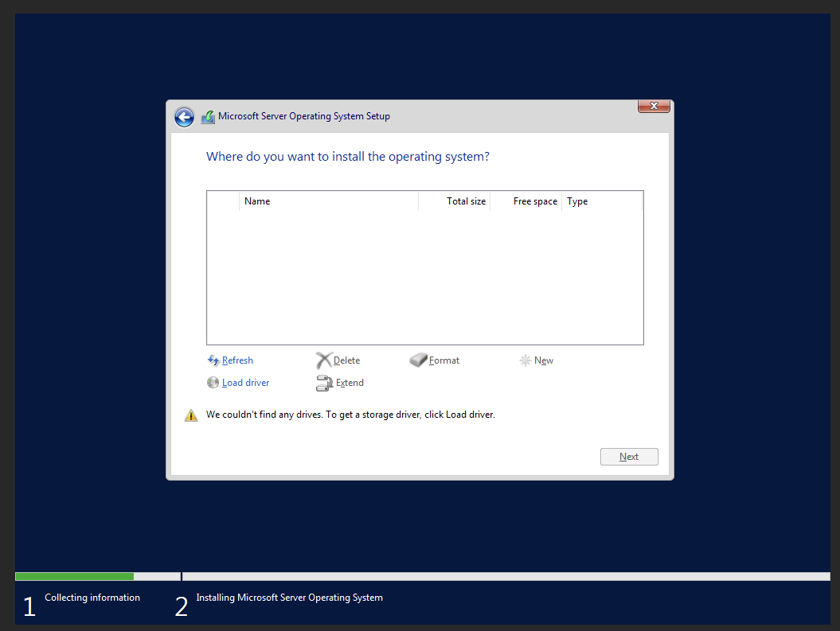The height and width of the screenshot is (631, 840).
Task: Click the Delete X icon
Action: point(323,360)
